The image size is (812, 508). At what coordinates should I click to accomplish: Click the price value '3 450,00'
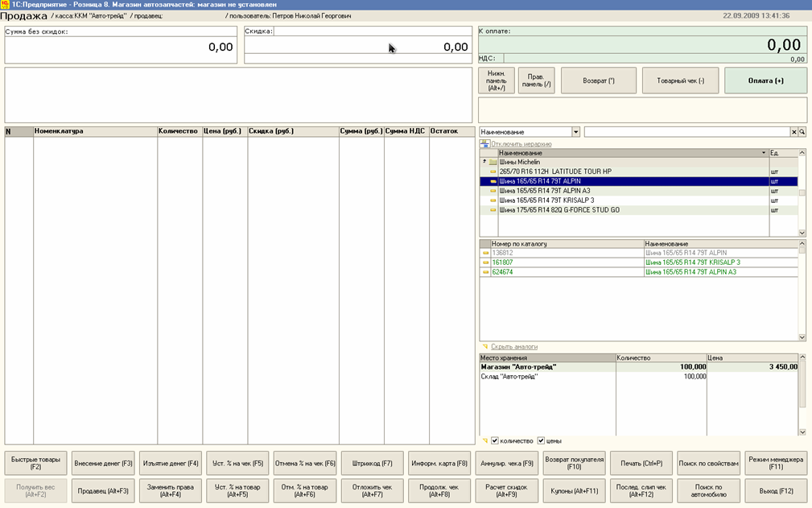click(783, 366)
